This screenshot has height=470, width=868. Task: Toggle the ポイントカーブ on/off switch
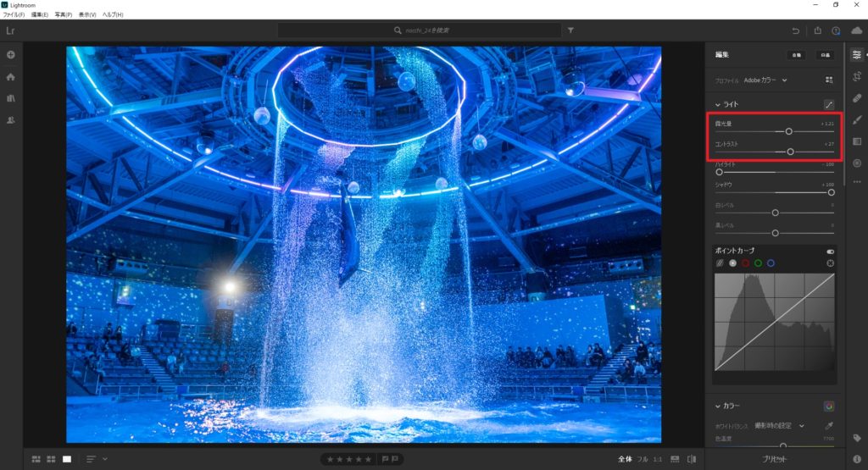[830, 252]
